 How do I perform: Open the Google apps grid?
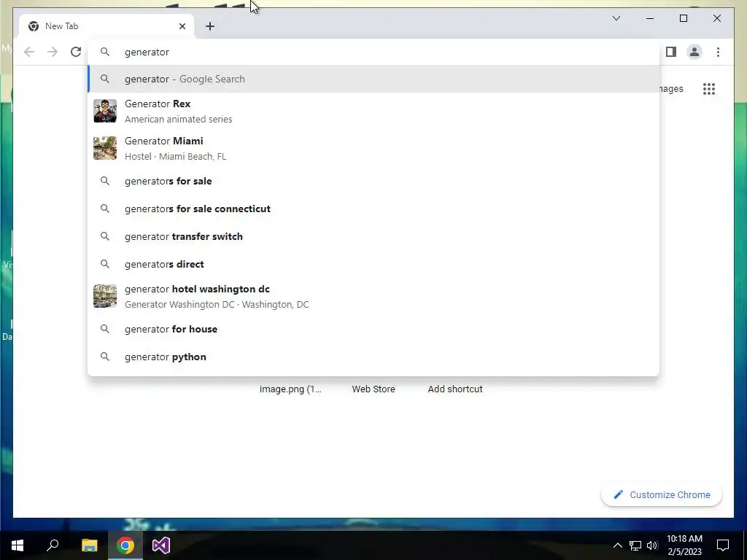point(709,89)
